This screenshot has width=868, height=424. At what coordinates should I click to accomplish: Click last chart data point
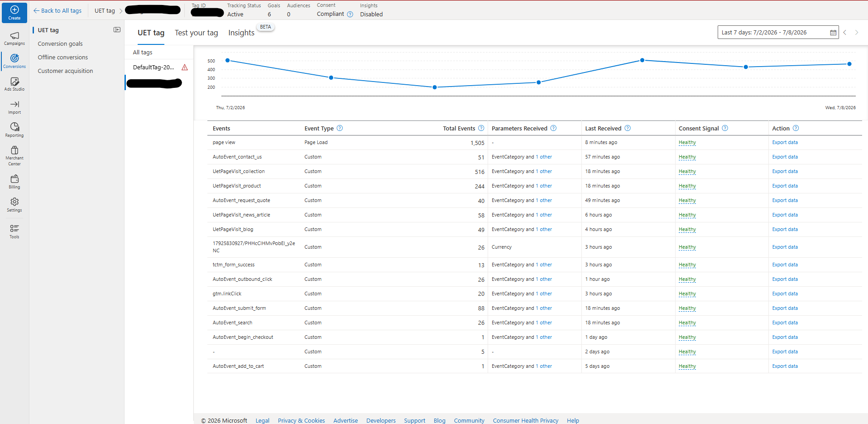click(849, 64)
